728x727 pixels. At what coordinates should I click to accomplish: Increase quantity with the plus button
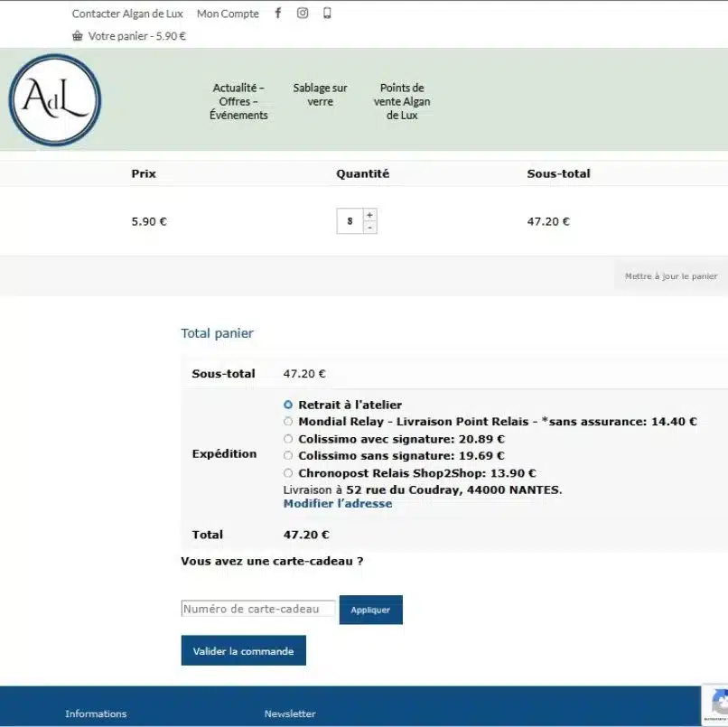coord(369,215)
